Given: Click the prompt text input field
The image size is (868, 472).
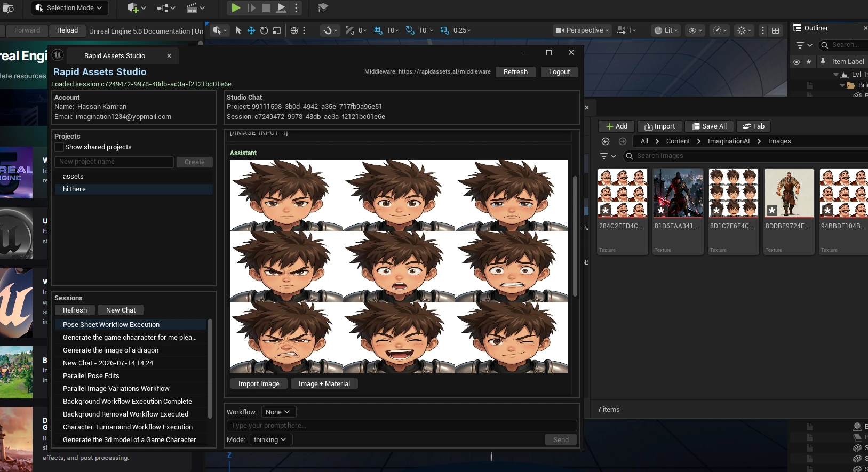Looking at the screenshot, I should [402, 426].
